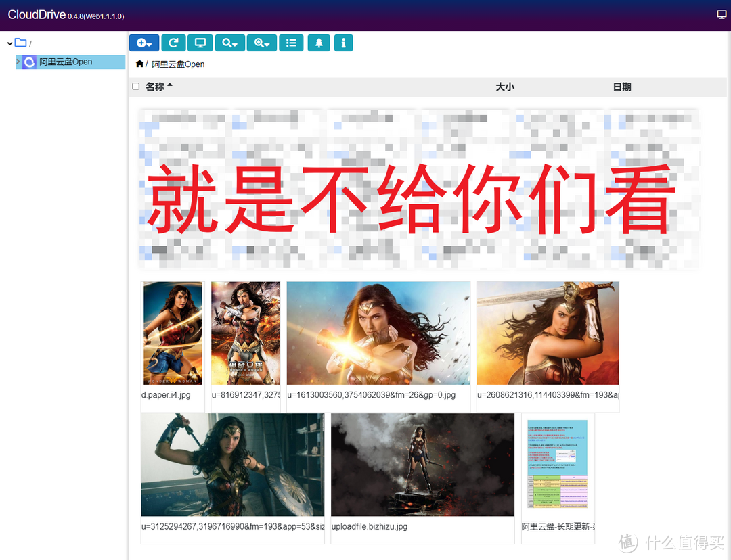Viewport: 731px width, 560px height.
Task: Open the dropdown arrow on the search button
Action: coord(236,43)
